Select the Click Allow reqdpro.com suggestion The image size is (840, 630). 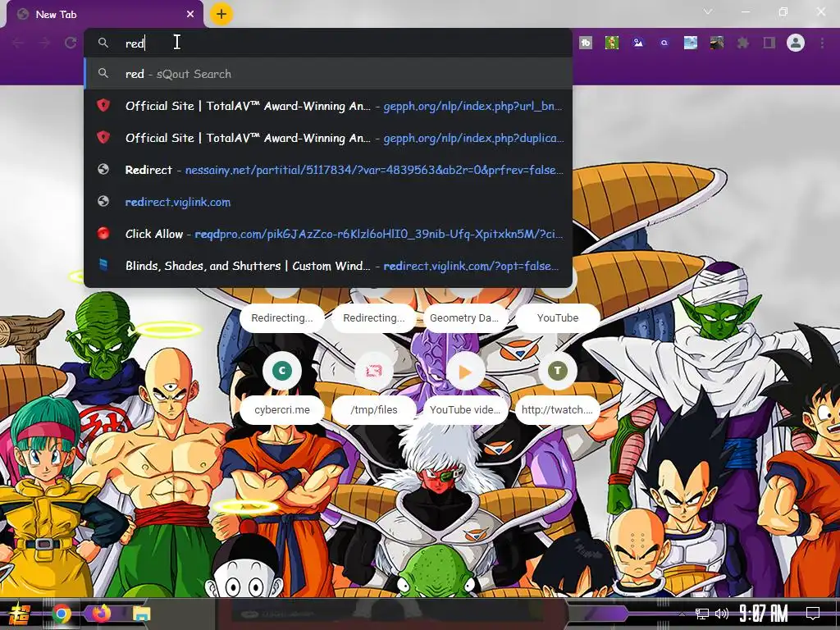328,234
